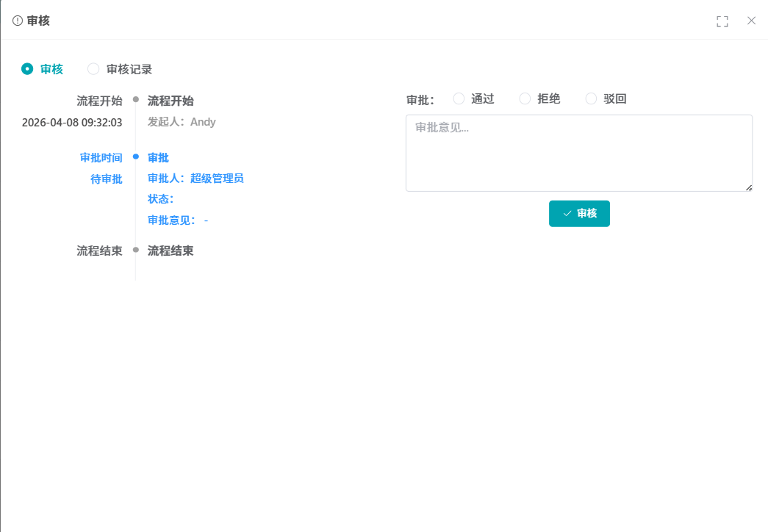Submit with the teal 审核 button
The width and height of the screenshot is (768, 532).
(579, 213)
